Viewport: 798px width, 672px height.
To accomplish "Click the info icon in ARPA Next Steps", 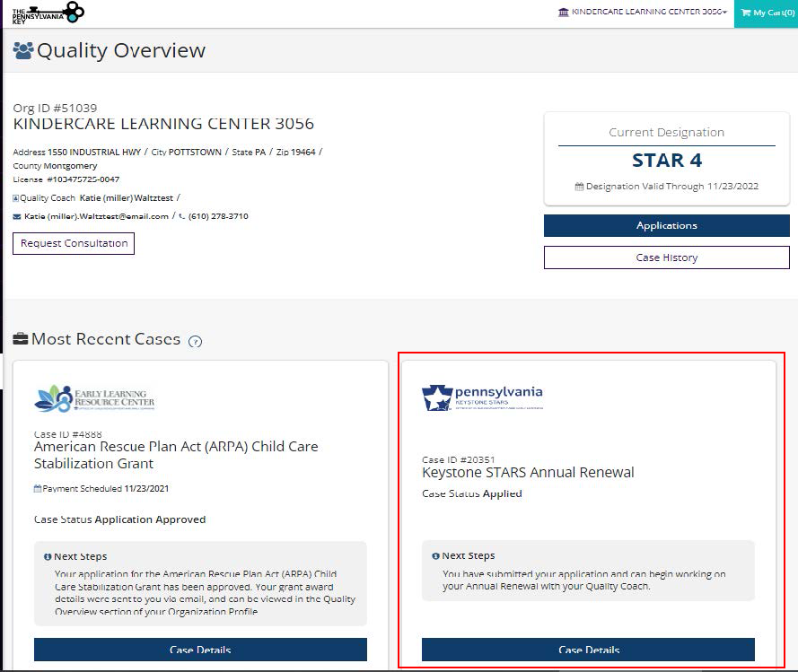I will pyautogui.click(x=48, y=557).
